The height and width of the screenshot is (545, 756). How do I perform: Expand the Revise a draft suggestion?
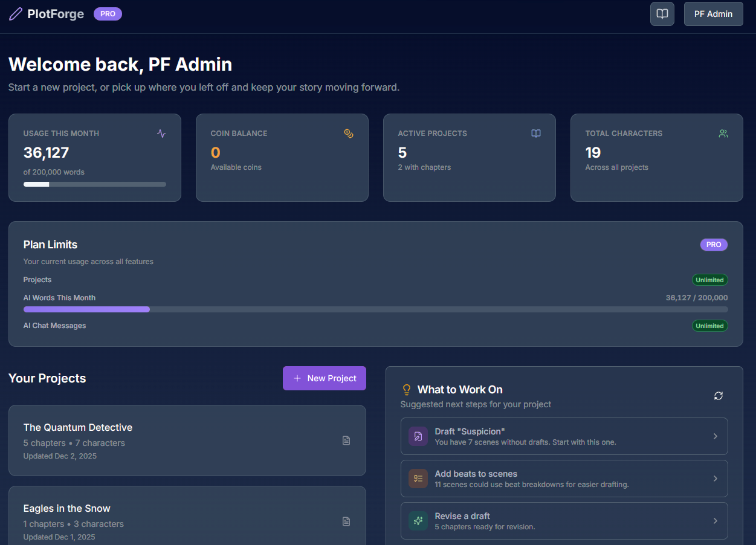pyautogui.click(x=716, y=520)
